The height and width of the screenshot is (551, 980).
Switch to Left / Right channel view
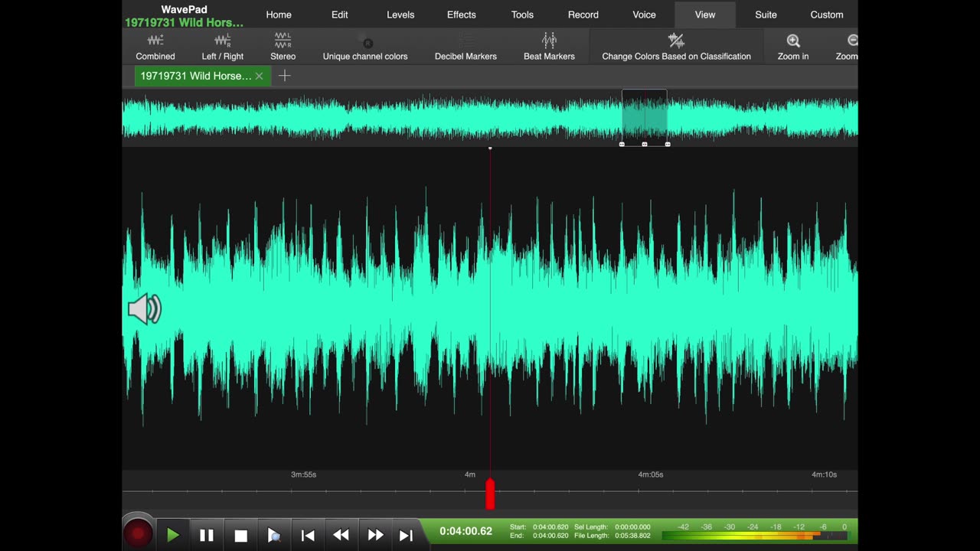223,47
